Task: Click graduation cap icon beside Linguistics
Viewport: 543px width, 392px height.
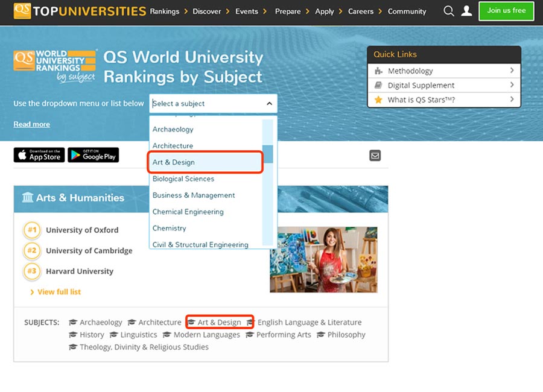Action: point(113,335)
